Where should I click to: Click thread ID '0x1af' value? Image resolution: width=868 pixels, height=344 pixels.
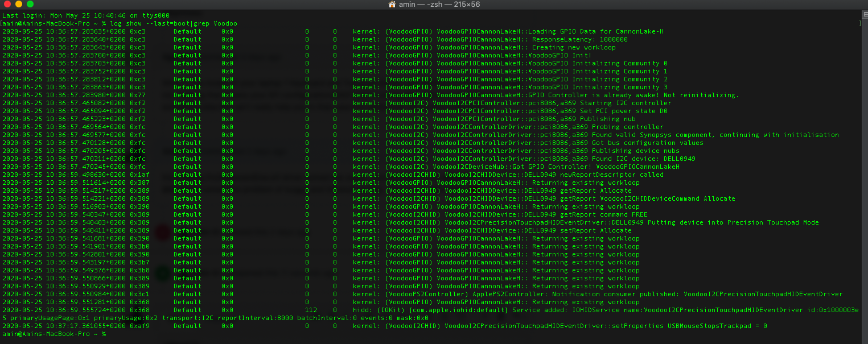pos(139,175)
